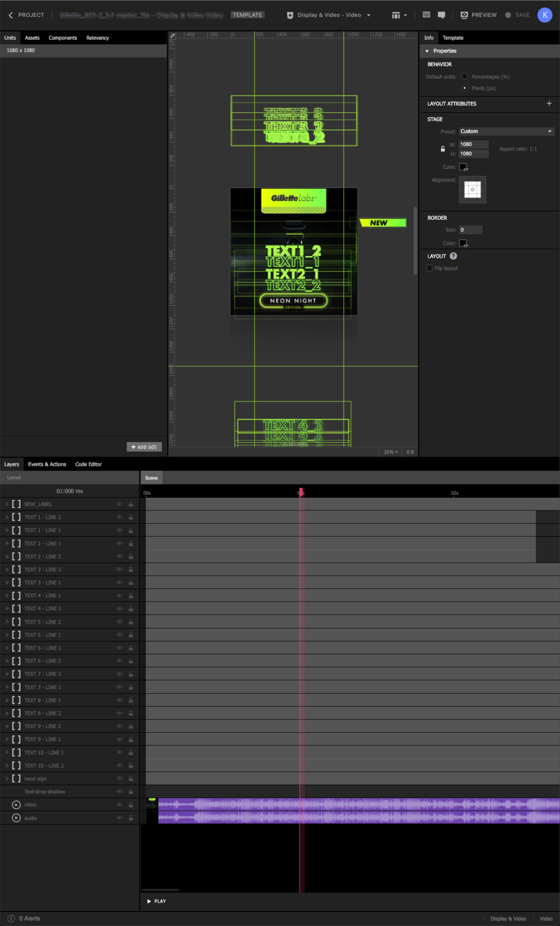The width and height of the screenshot is (560, 926).
Task: Open the Info tab in right panel
Action: (429, 38)
